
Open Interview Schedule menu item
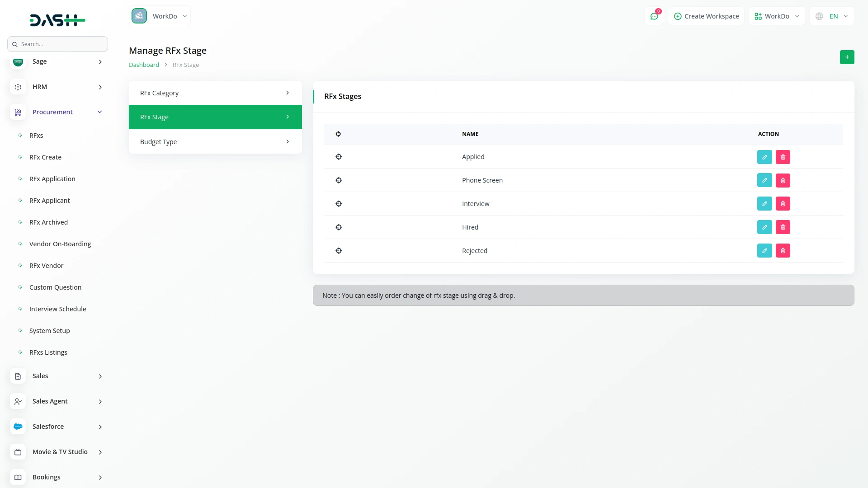click(x=58, y=309)
